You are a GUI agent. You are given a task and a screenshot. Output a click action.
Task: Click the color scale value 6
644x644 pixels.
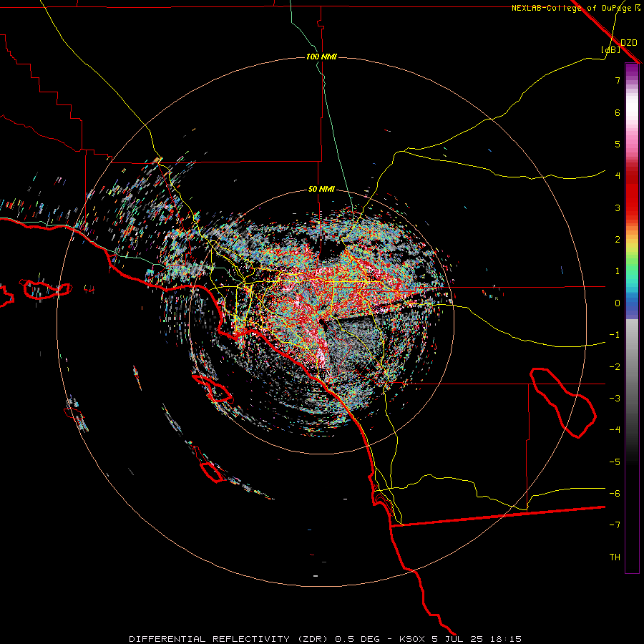[618, 112]
